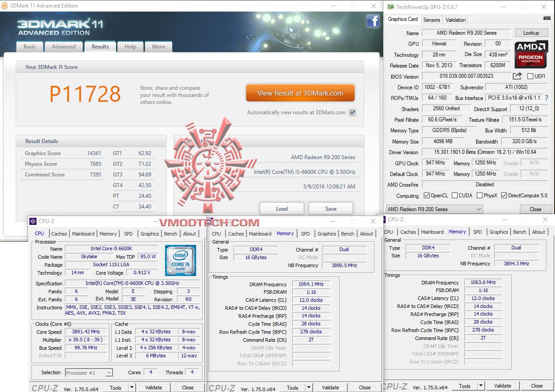
Task: Click the GPU-Z title bar app icon
Action: click(390, 7)
